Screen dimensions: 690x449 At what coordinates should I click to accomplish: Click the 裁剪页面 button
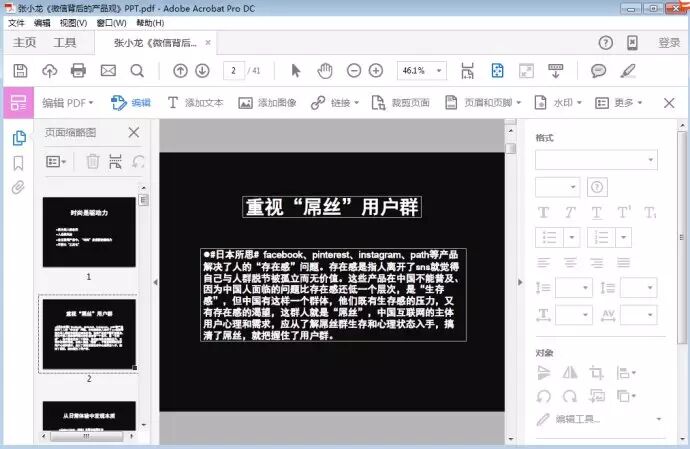pyautogui.click(x=400, y=103)
